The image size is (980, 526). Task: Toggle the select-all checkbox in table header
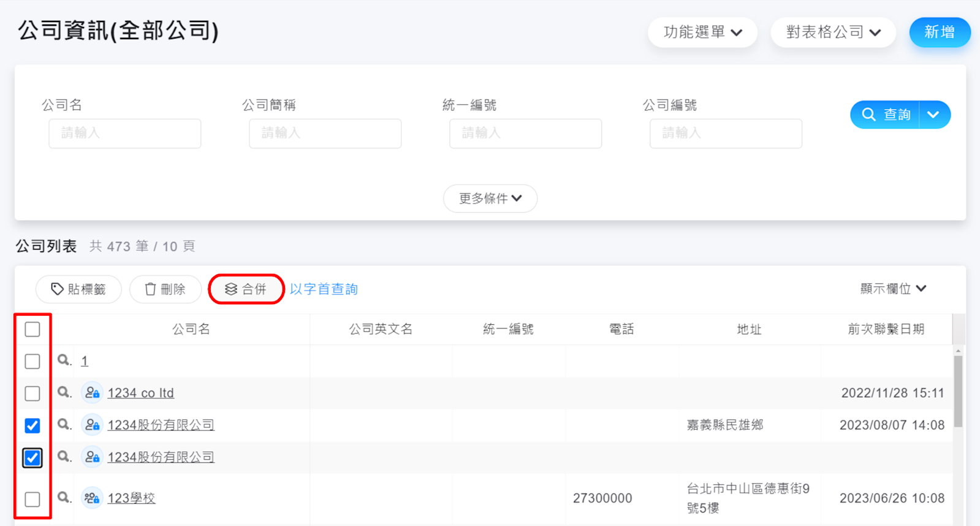coord(32,329)
